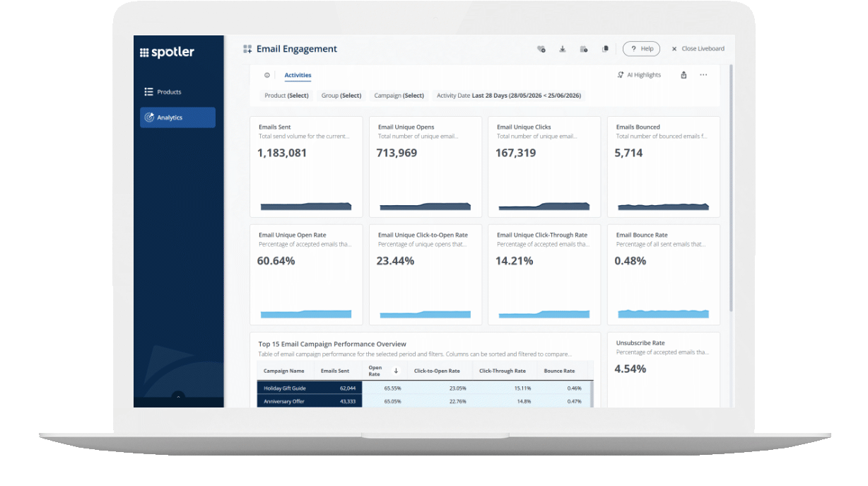Viewport: 868px width, 486px height.
Task: Click the Click-to-Open Rate value 23.44%
Action: point(396,261)
